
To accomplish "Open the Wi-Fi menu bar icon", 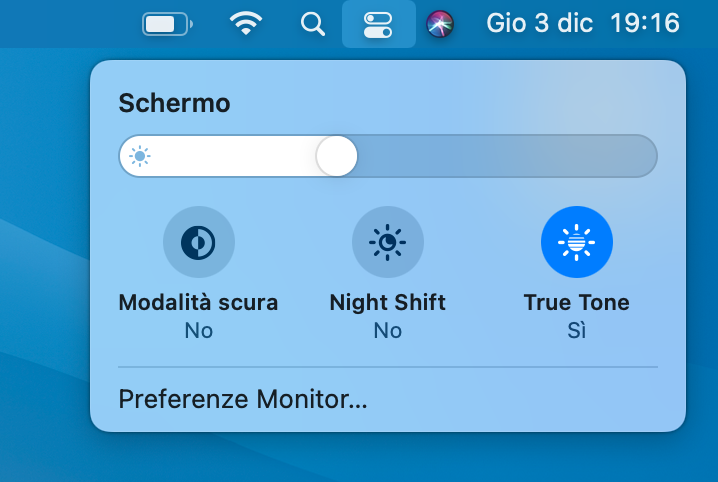I will 246,23.
